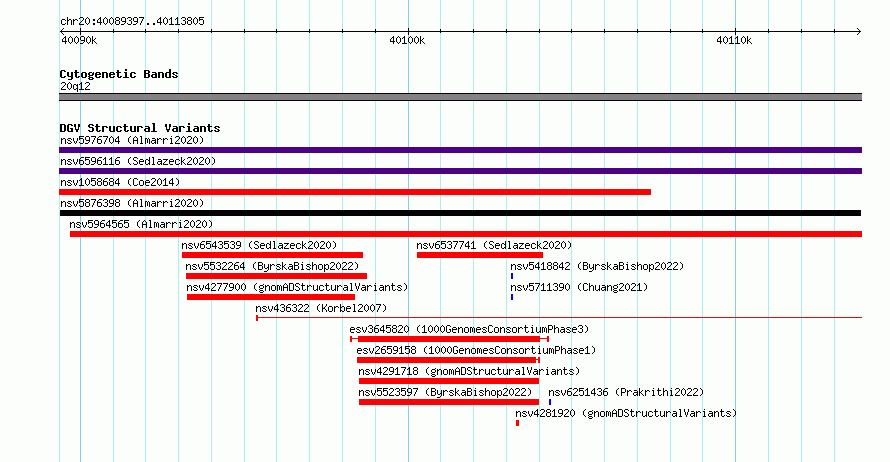Click the blue marker under nsv5418842
890x462 pixels.
[x=512, y=276]
